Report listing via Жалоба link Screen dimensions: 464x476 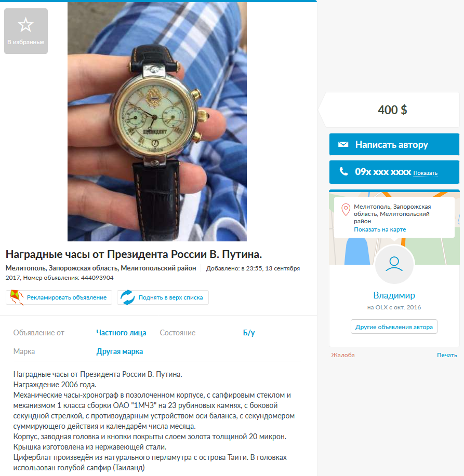coord(343,355)
